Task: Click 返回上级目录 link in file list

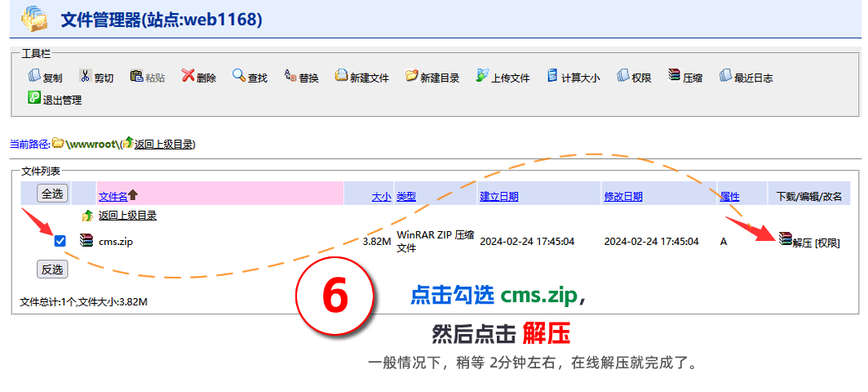Action: pos(128,216)
